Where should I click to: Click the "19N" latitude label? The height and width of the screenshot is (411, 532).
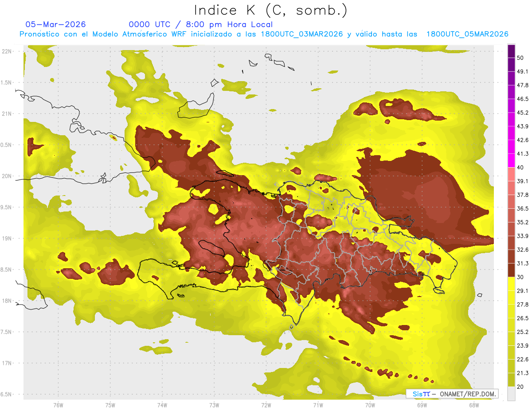click(x=7, y=239)
